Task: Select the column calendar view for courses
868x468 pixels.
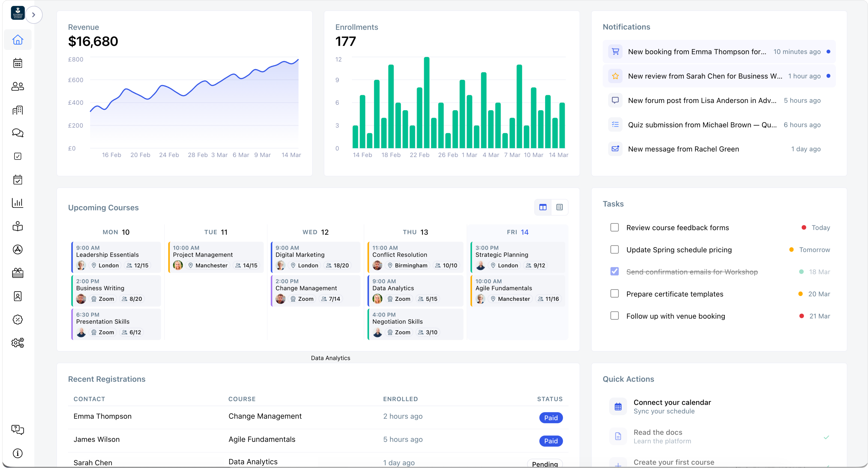Action: click(542, 207)
